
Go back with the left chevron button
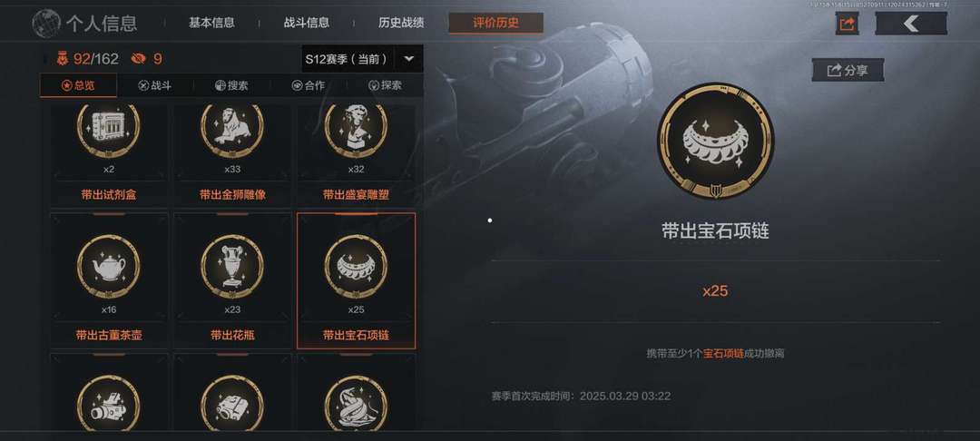click(911, 24)
